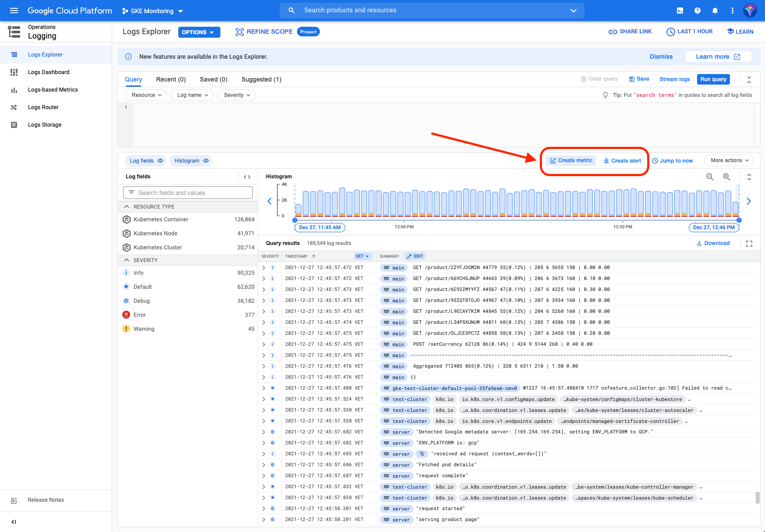The height and width of the screenshot is (532, 765).
Task: Click the search magnifier icon
Action: tap(291, 10)
